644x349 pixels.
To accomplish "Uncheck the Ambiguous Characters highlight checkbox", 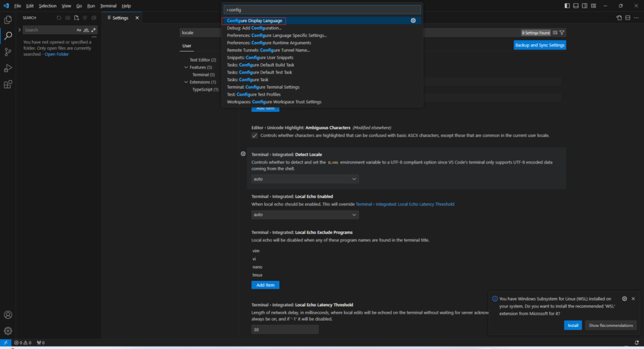I will click(255, 136).
